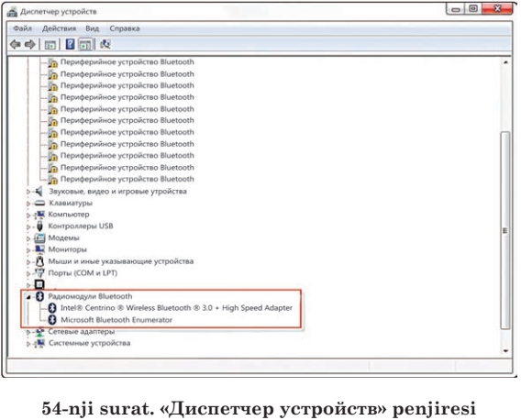
Task: Select Intel Centrino Wireless Bluetooth adapter icon
Action: pyautogui.click(x=52, y=308)
